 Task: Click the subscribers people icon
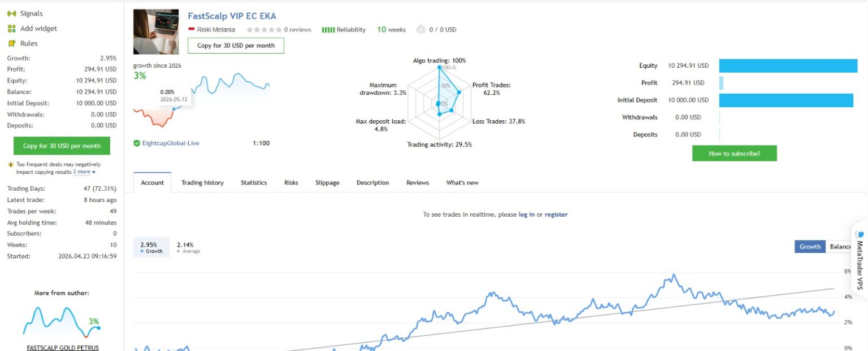coord(420,30)
